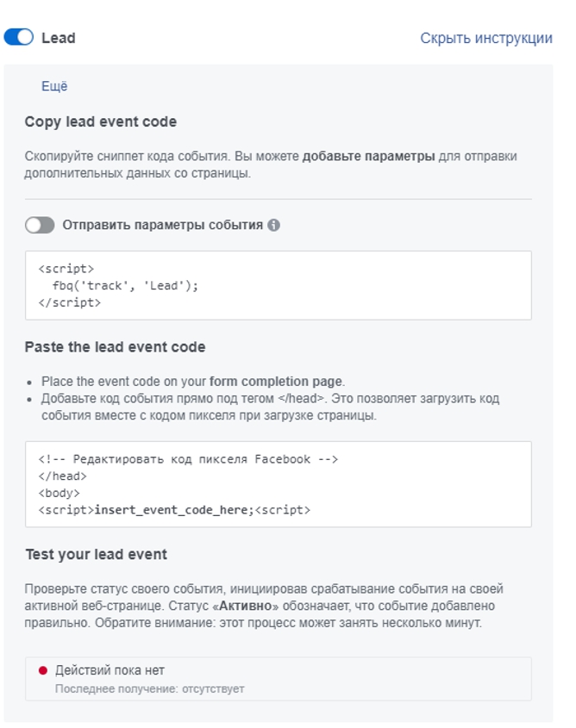Viewport: 576px width, 728px height.
Task: Open the 'Ещё' link
Action: (54, 86)
